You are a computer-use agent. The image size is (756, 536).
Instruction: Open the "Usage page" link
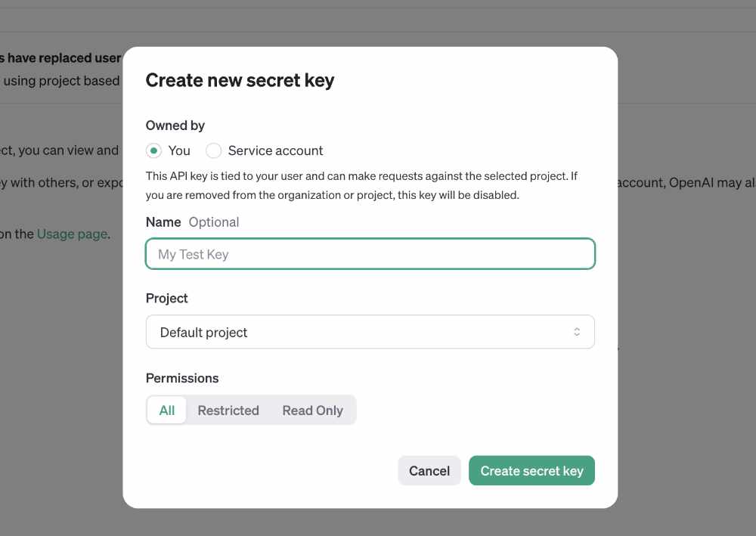(72, 234)
